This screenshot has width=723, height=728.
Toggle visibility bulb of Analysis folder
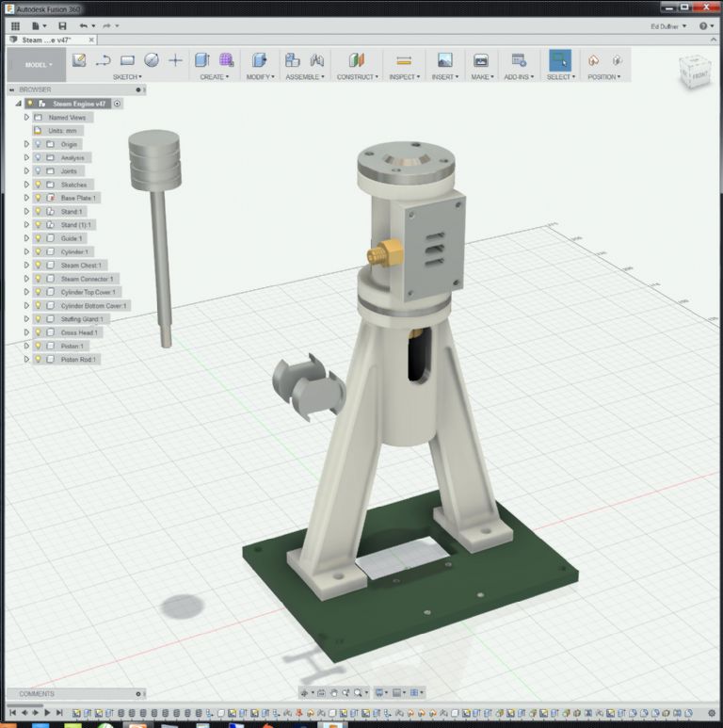pyautogui.click(x=39, y=158)
